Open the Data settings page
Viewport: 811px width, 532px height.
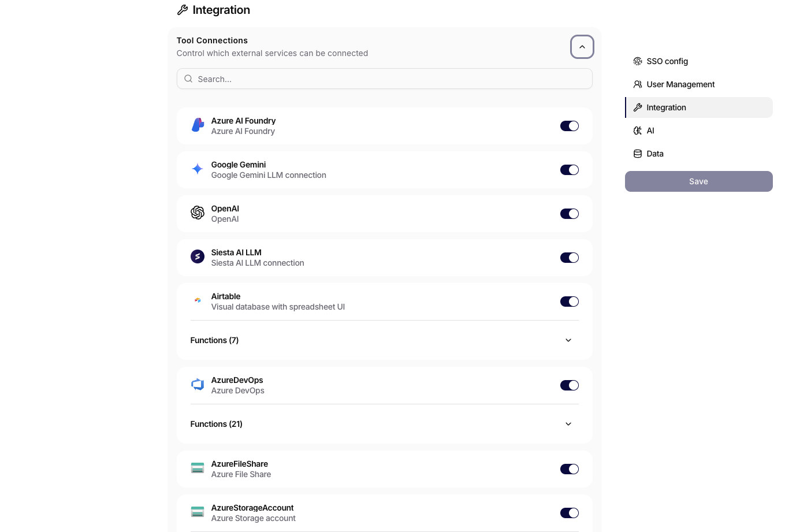point(699,154)
